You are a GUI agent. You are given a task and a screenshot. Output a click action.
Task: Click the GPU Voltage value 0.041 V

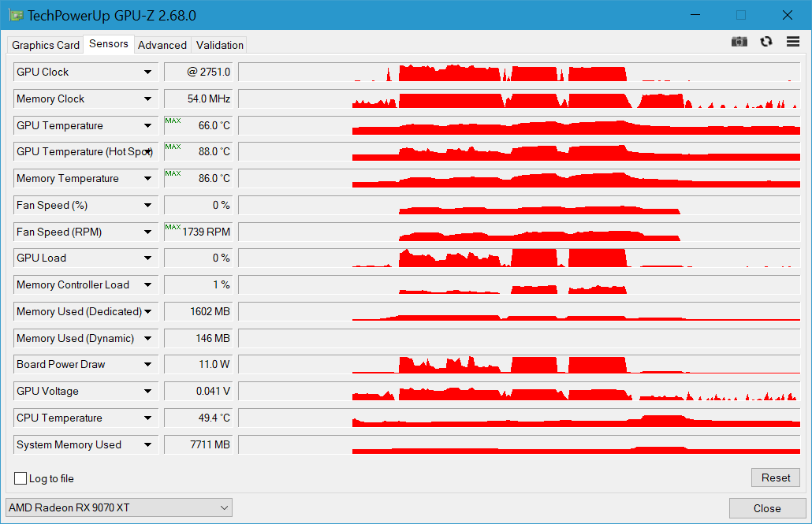click(x=198, y=392)
